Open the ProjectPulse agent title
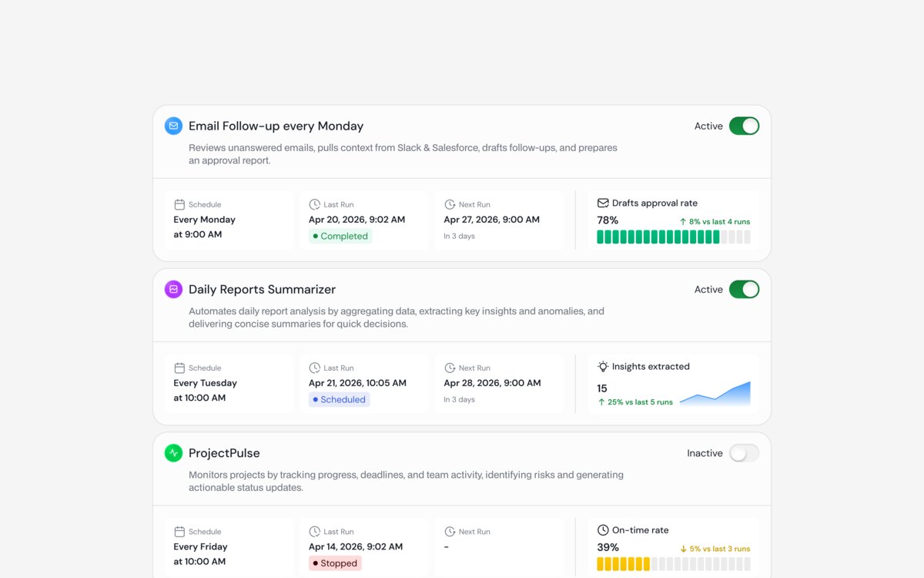This screenshot has width=924, height=578. [224, 453]
